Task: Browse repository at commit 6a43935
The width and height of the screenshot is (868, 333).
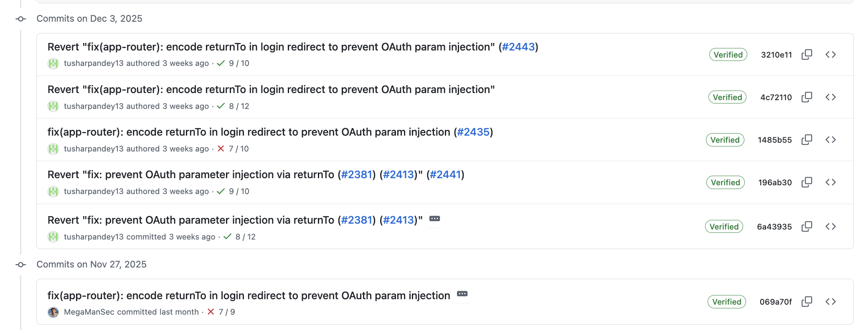Action: point(830,227)
